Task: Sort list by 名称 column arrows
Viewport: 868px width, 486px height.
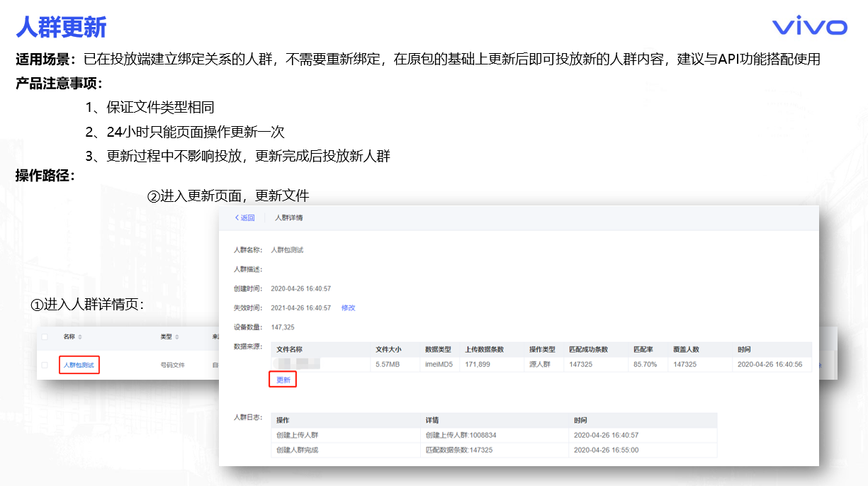Action: [80, 337]
